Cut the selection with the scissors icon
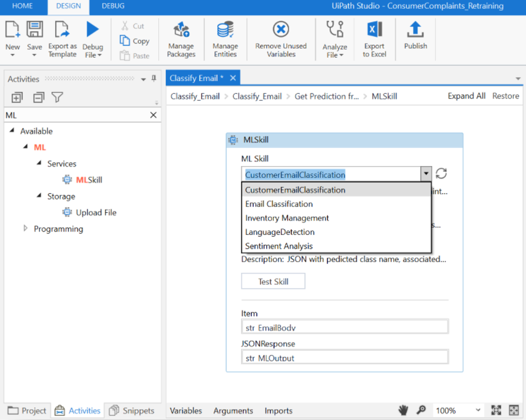526x420 pixels. (x=125, y=26)
